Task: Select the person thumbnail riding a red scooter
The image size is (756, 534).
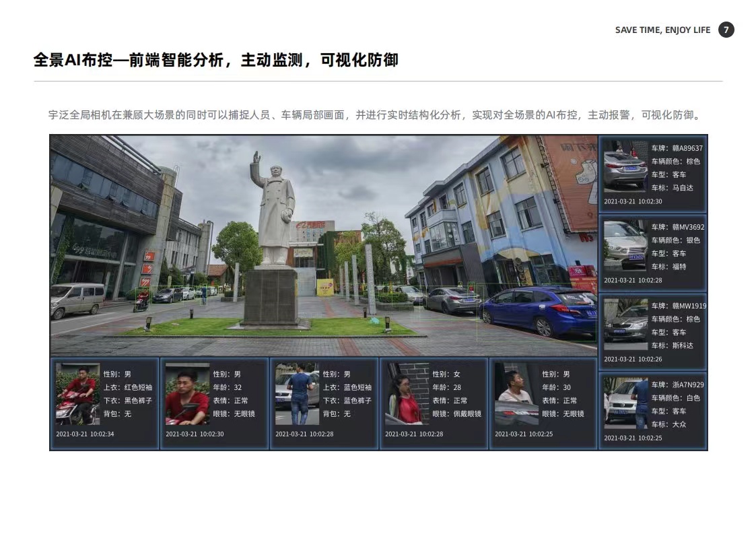Action: 77,394
